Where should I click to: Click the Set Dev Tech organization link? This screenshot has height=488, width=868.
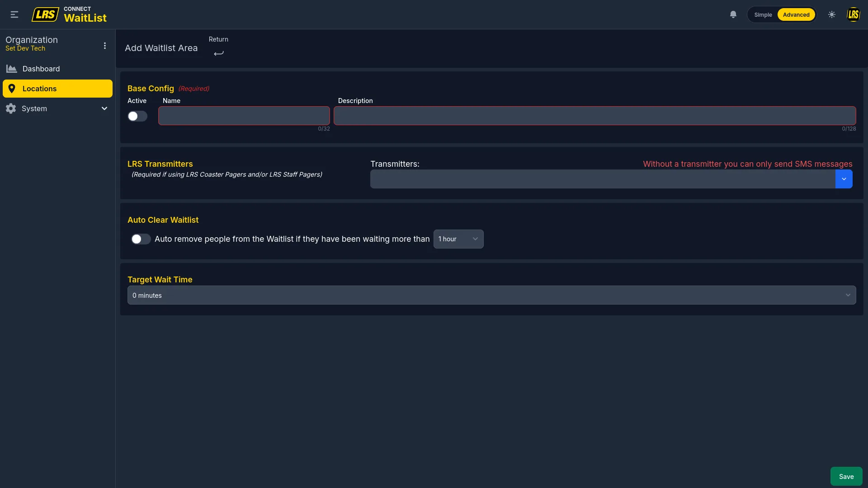pos(25,48)
